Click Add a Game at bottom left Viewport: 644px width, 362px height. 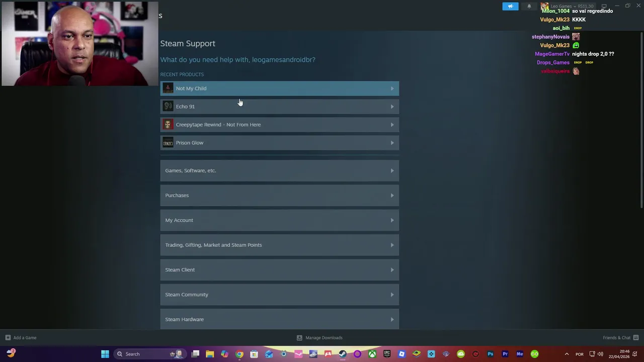pos(21,338)
